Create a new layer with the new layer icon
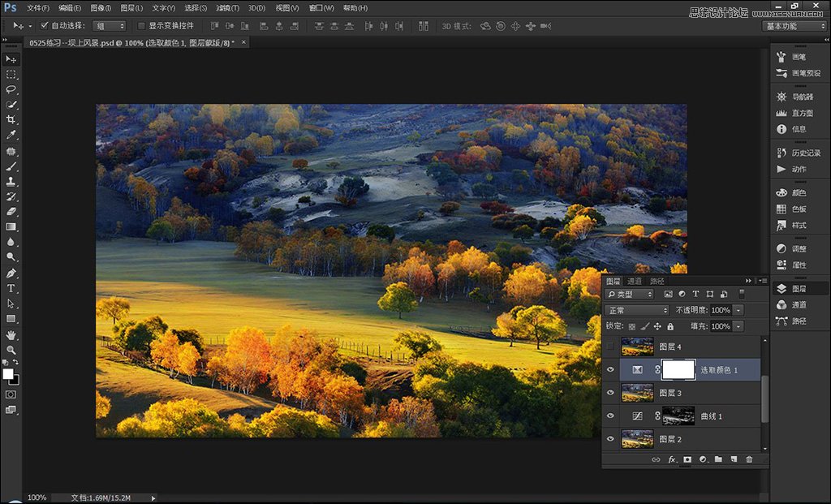The height and width of the screenshot is (504, 831). 735,459
